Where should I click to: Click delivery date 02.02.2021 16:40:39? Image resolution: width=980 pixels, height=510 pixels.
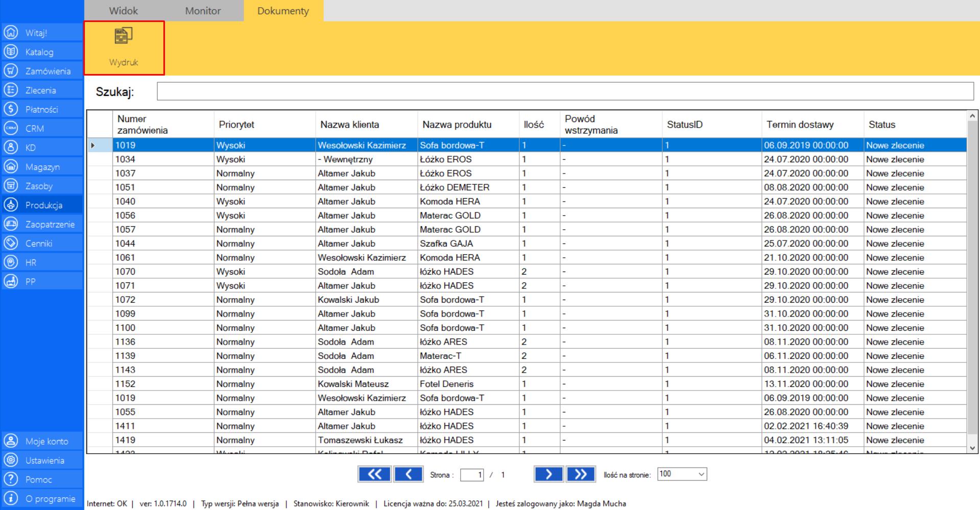[x=812, y=426]
